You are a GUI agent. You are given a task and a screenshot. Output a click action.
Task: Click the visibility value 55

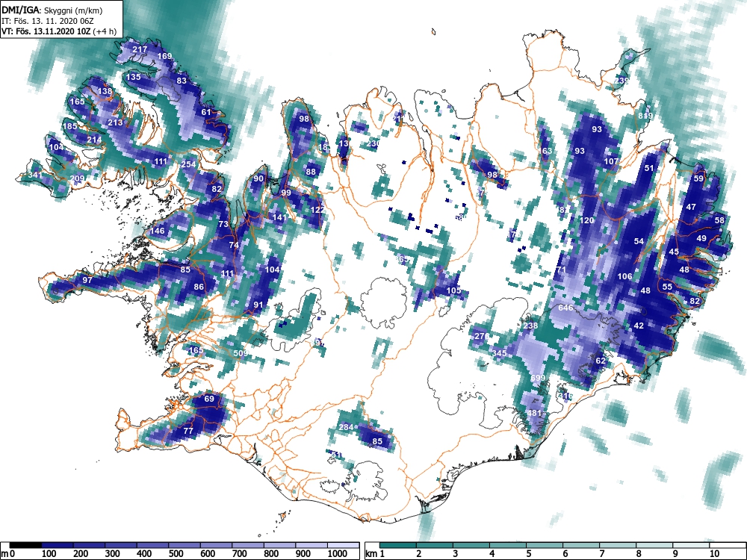click(667, 287)
